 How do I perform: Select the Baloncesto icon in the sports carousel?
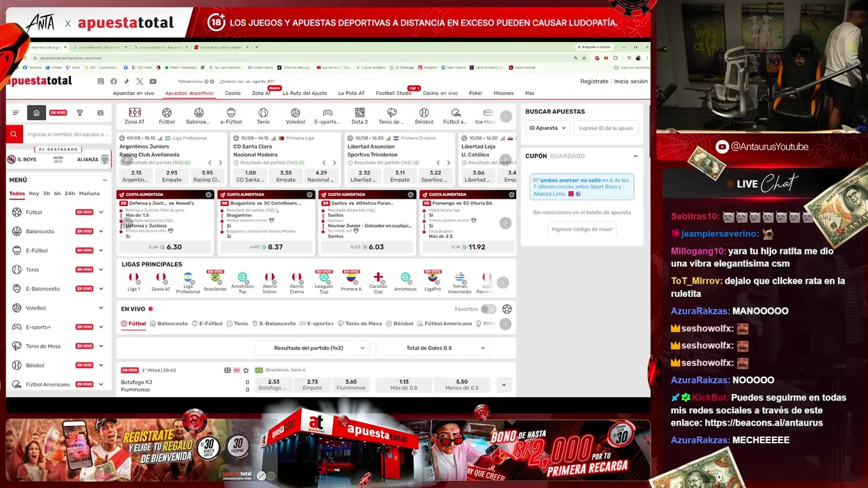(199, 113)
